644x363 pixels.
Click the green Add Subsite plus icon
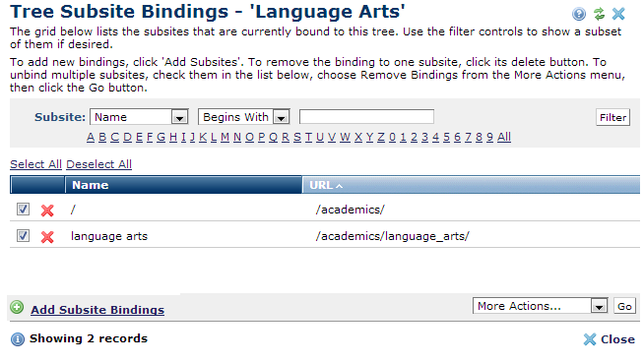(x=17, y=307)
